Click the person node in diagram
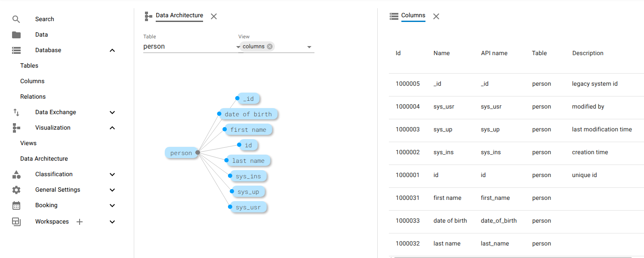The image size is (644, 258). pyautogui.click(x=181, y=153)
